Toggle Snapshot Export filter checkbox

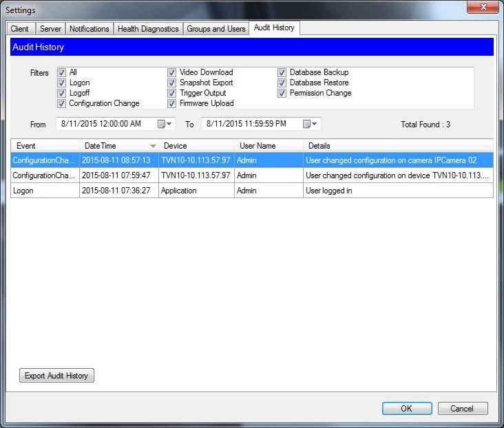171,83
